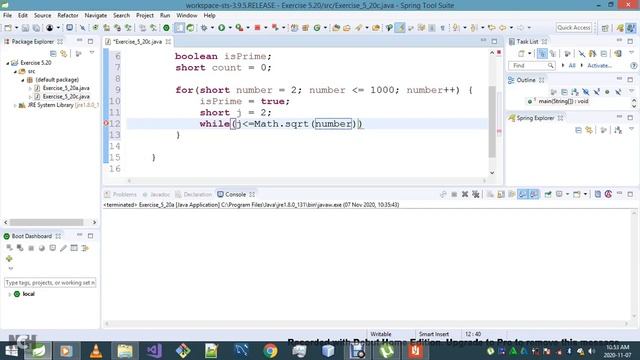Click the Synchronize icon in Task List toolbar
The height and width of the screenshot is (360, 640).
[618, 53]
